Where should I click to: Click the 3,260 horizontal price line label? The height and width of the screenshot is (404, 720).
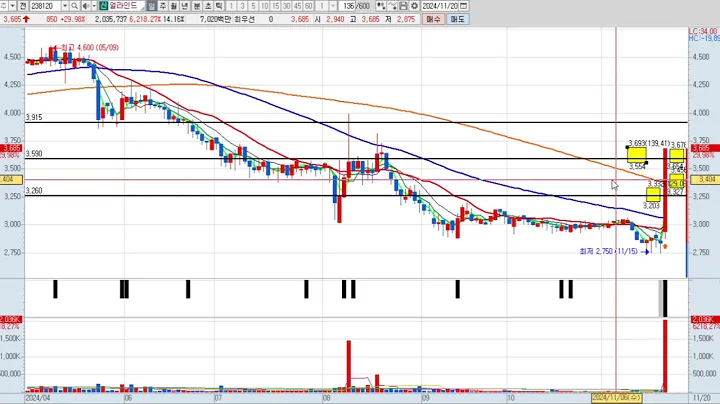(34, 191)
